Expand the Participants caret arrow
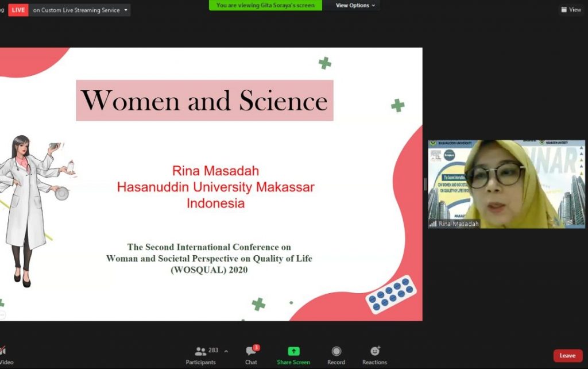This screenshot has height=369, width=588. pyautogui.click(x=226, y=351)
